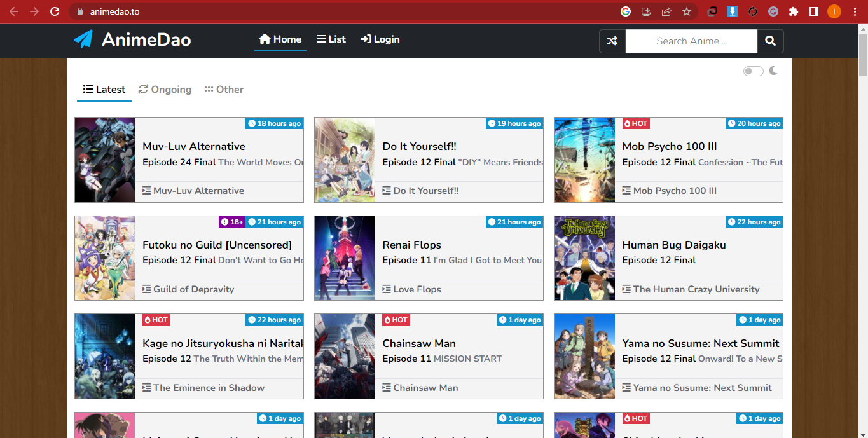Click the moon icon beside the theme switch

coord(773,71)
